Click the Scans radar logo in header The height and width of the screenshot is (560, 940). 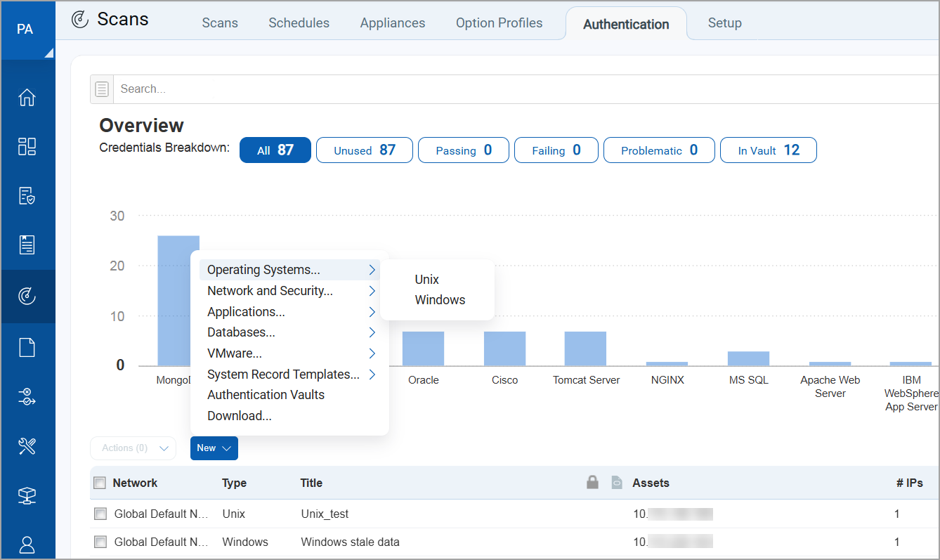click(81, 20)
